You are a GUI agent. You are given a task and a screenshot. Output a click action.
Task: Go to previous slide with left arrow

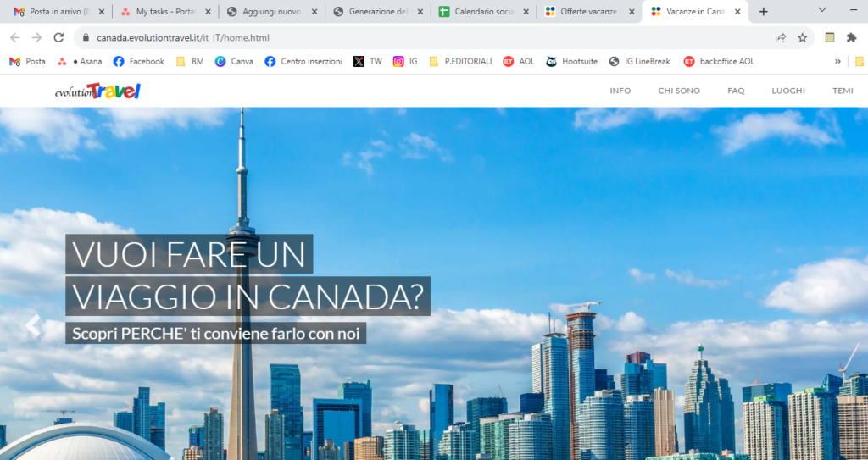[33, 326]
